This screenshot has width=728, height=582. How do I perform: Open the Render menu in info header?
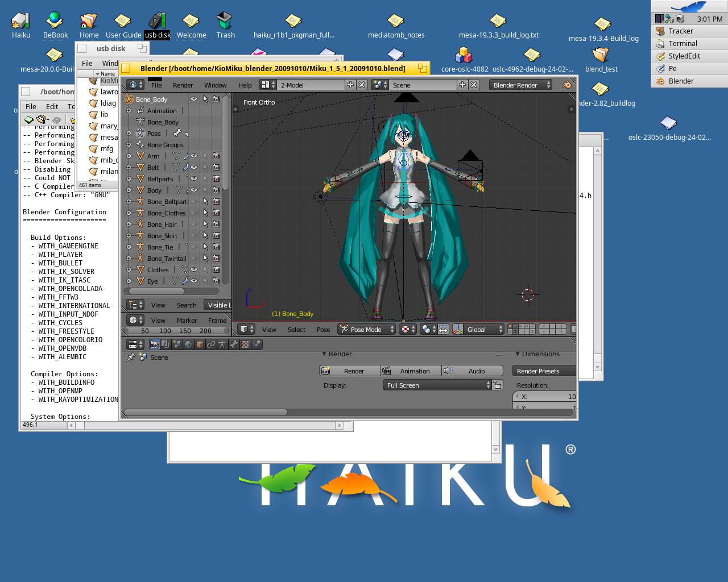(183, 85)
